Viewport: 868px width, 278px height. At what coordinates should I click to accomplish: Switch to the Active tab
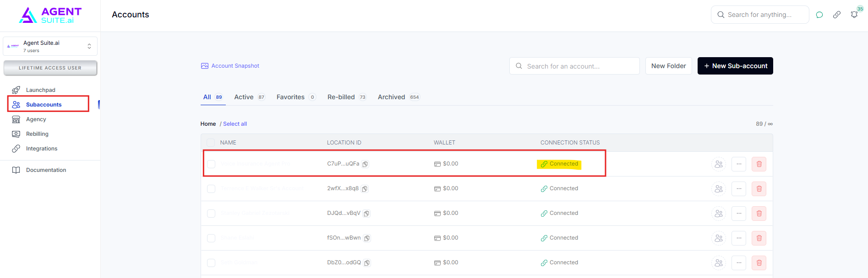250,97
